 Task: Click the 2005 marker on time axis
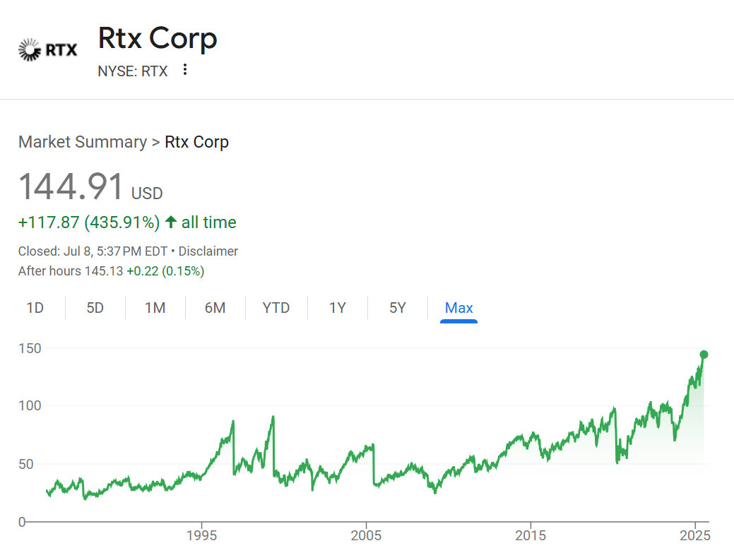click(366, 535)
